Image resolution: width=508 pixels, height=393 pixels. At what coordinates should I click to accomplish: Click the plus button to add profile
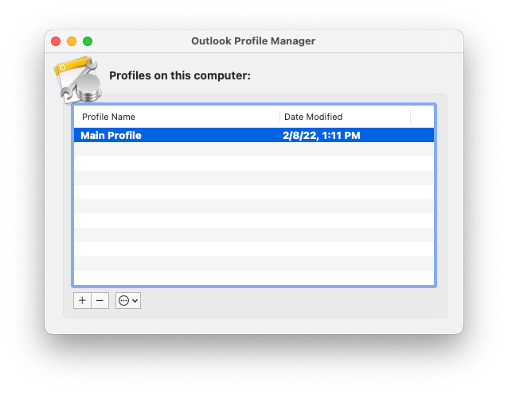coord(82,301)
